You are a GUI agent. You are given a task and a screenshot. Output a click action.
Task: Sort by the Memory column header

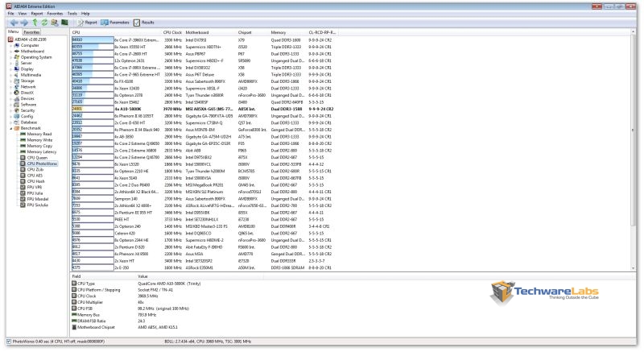coord(288,32)
